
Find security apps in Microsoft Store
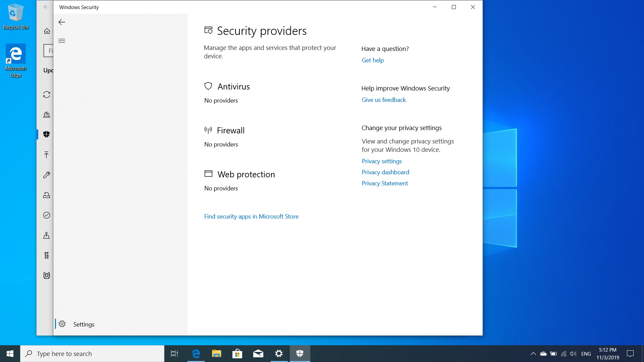(x=251, y=217)
